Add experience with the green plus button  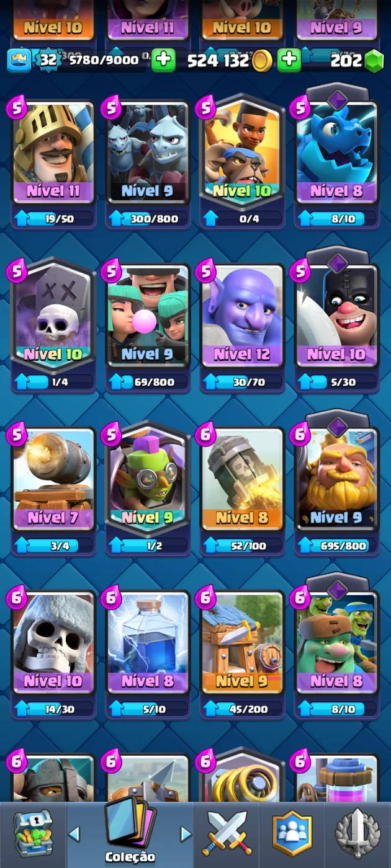[x=163, y=60]
